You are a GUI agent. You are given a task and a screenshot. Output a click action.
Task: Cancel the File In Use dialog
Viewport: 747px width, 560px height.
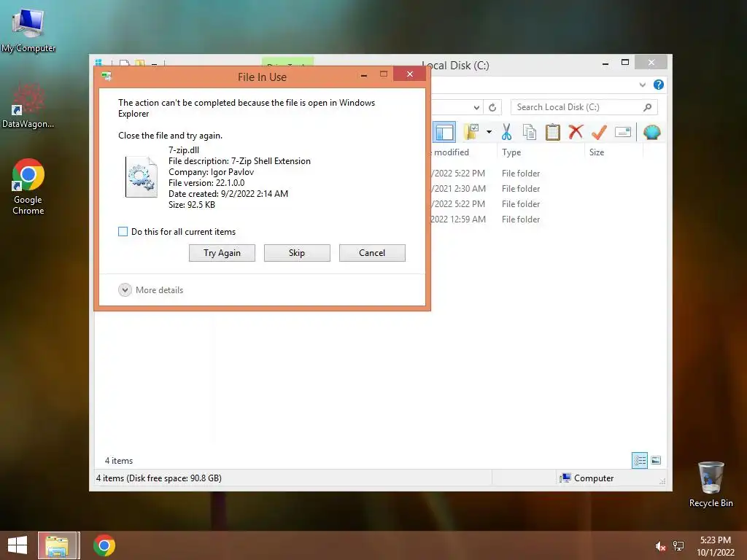tap(372, 253)
